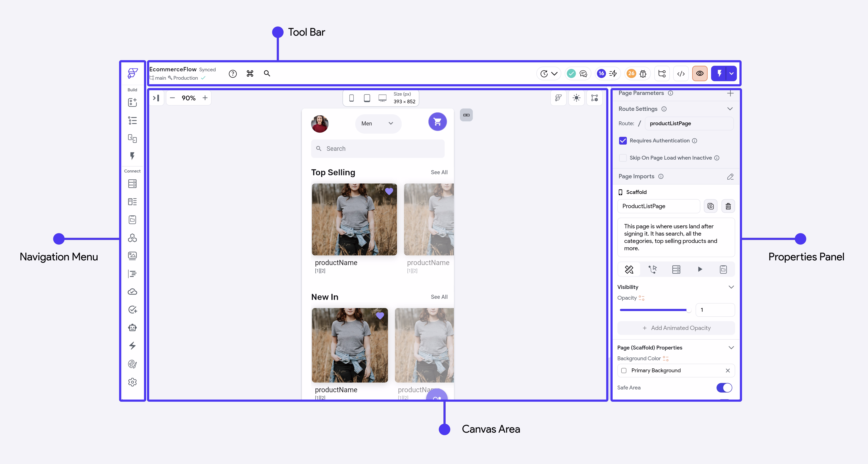Open the debug bug icon with 26 badge
868x464 pixels.
tap(643, 74)
